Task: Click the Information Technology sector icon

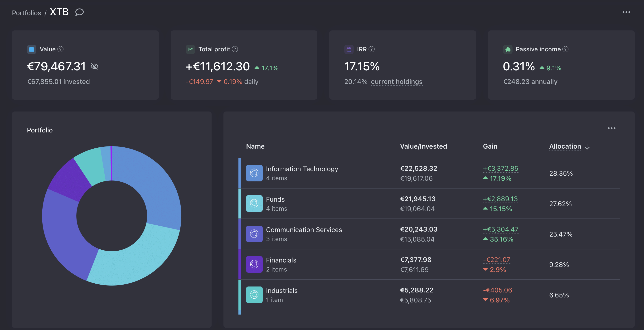Action: click(x=254, y=173)
